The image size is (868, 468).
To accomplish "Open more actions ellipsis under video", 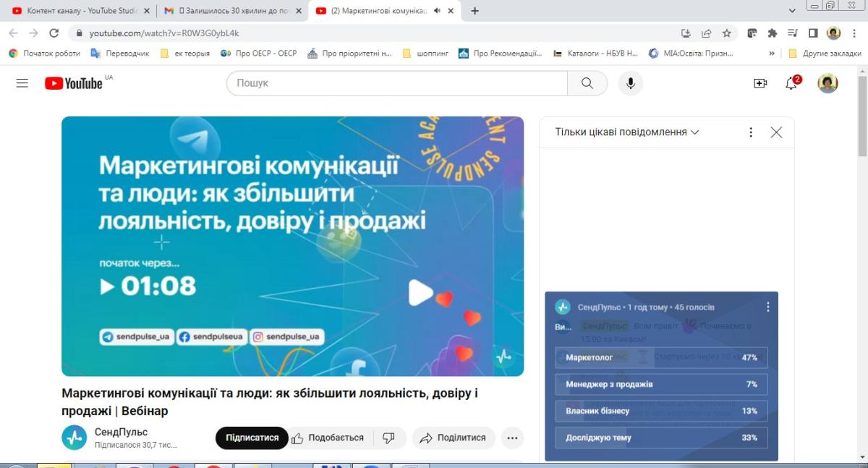I will pyautogui.click(x=512, y=438).
